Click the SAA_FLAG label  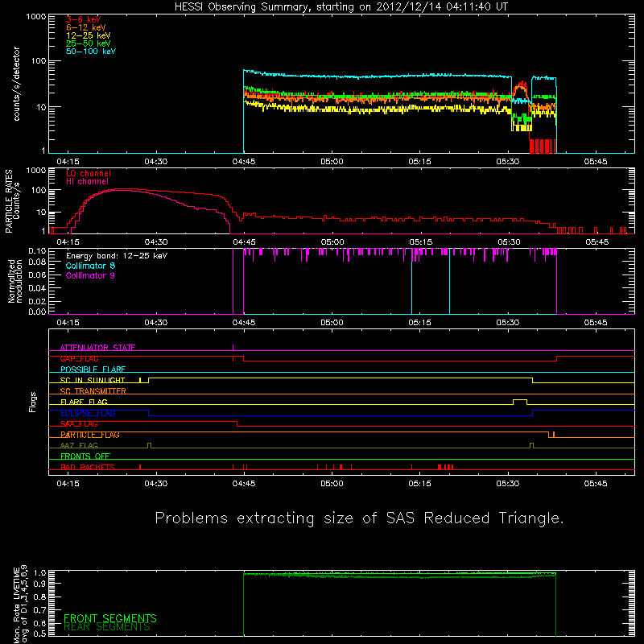[x=79, y=424]
